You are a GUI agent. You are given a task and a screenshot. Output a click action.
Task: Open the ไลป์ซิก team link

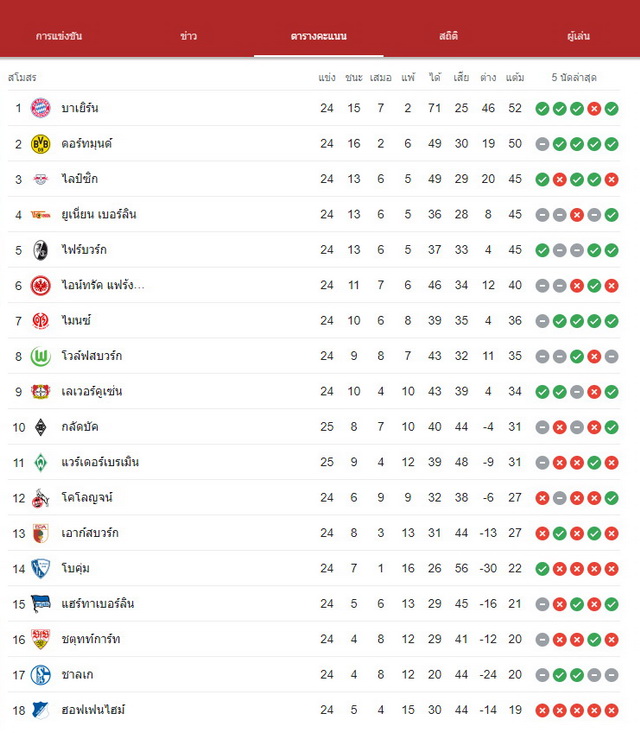pyautogui.click(x=80, y=179)
